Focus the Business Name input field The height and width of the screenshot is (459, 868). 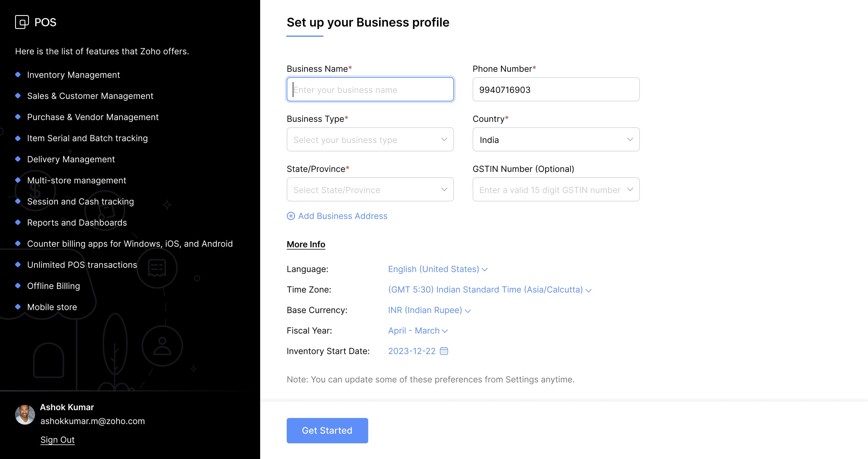tap(370, 90)
